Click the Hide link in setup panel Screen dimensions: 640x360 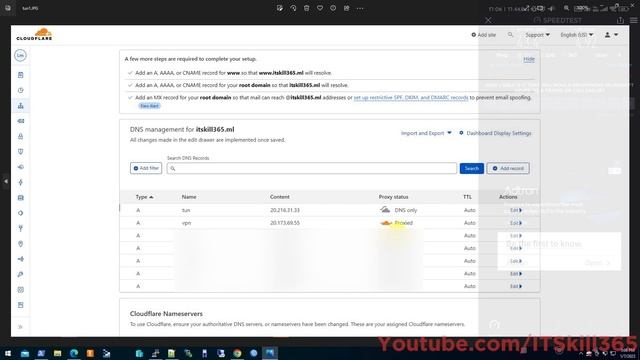(529, 59)
